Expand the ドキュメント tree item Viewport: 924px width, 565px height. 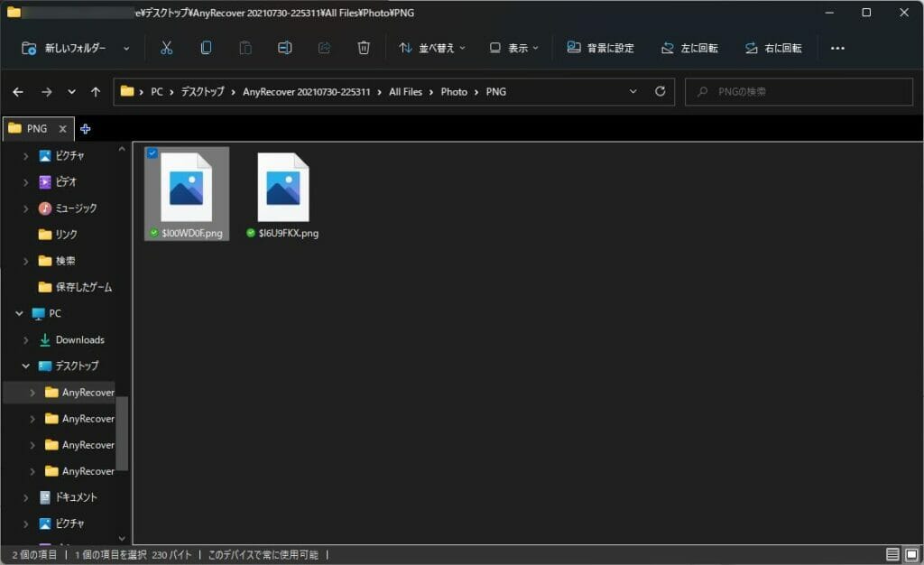pos(26,498)
